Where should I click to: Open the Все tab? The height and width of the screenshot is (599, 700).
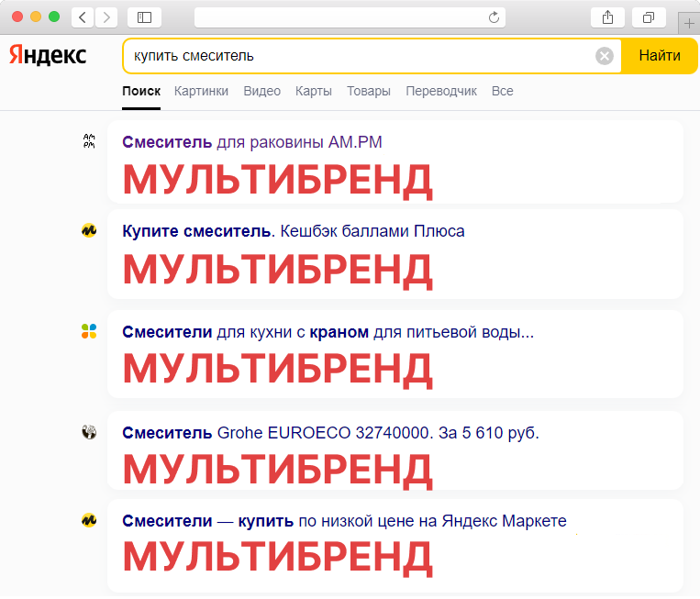pos(502,91)
